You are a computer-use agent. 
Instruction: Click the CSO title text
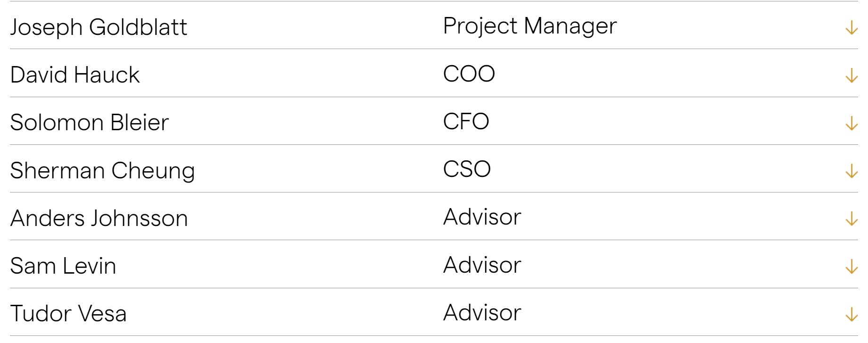tap(467, 169)
